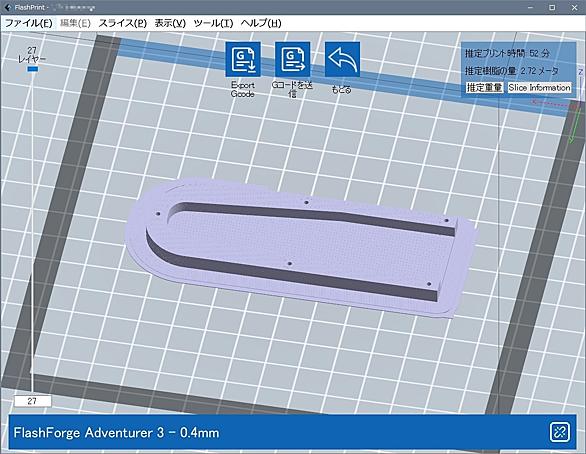The height and width of the screenshot is (454, 586).
Task: Click the FlashForge Adventurer 3 - 0.4mm status text
Action: click(x=116, y=433)
